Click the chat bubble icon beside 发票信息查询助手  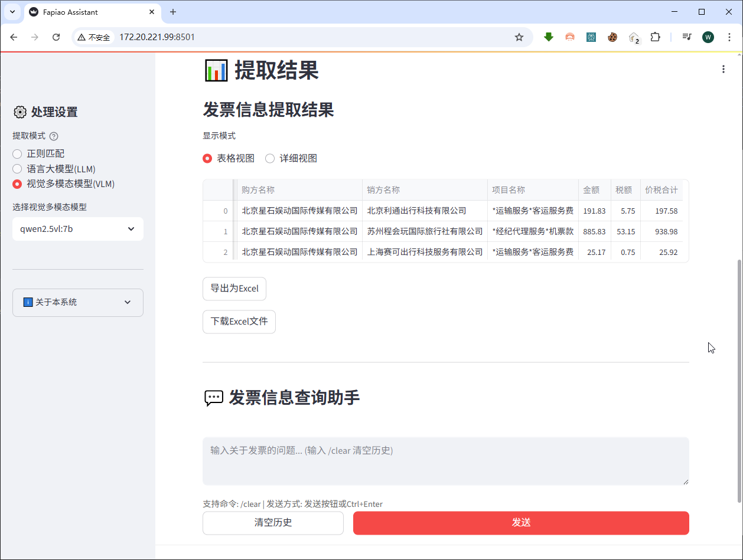pyautogui.click(x=214, y=397)
